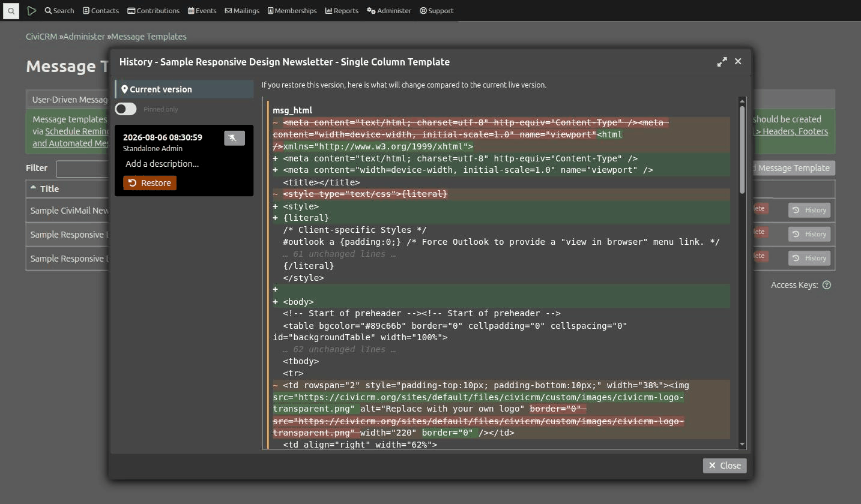This screenshot has height=504, width=861.
Task: Open the Contacts menu
Action: 101,11
